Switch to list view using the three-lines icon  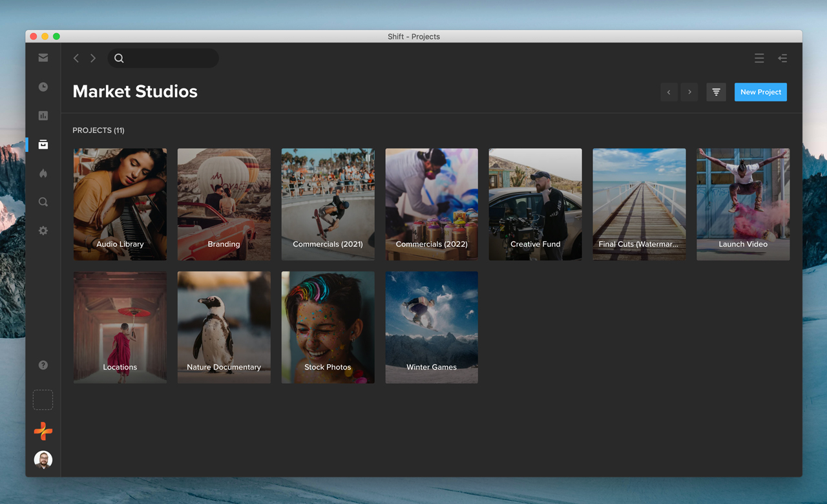759,58
